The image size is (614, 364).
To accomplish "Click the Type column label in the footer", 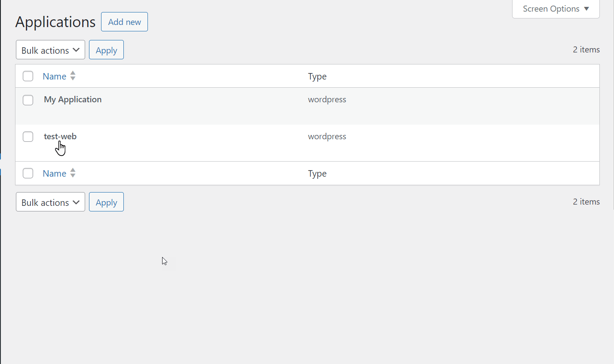I will click(317, 174).
